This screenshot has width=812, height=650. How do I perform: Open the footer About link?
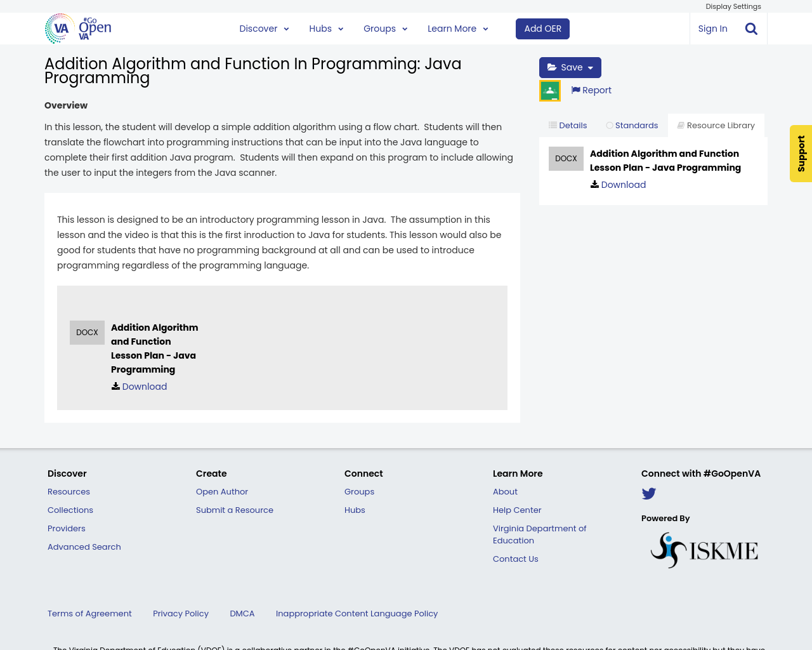pos(505,492)
